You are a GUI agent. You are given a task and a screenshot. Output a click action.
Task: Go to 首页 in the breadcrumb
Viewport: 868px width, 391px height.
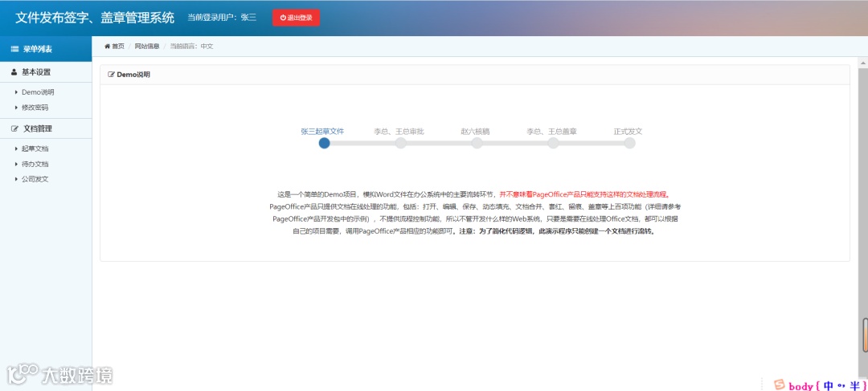point(118,46)
